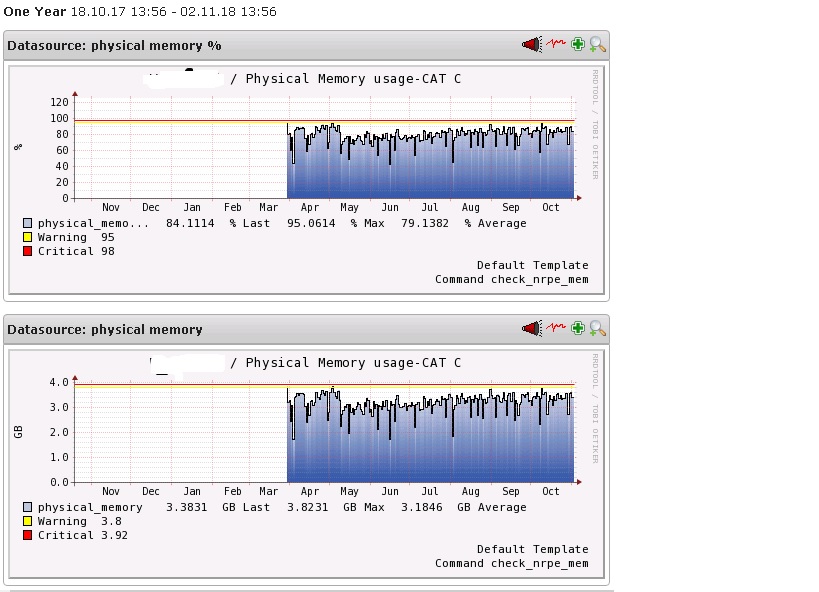Image resolution: width=819 pixels, height=592 pixels.
Task: Click the red waveform icon in the physical memory % panel
Action: click(x=556, y=45)
